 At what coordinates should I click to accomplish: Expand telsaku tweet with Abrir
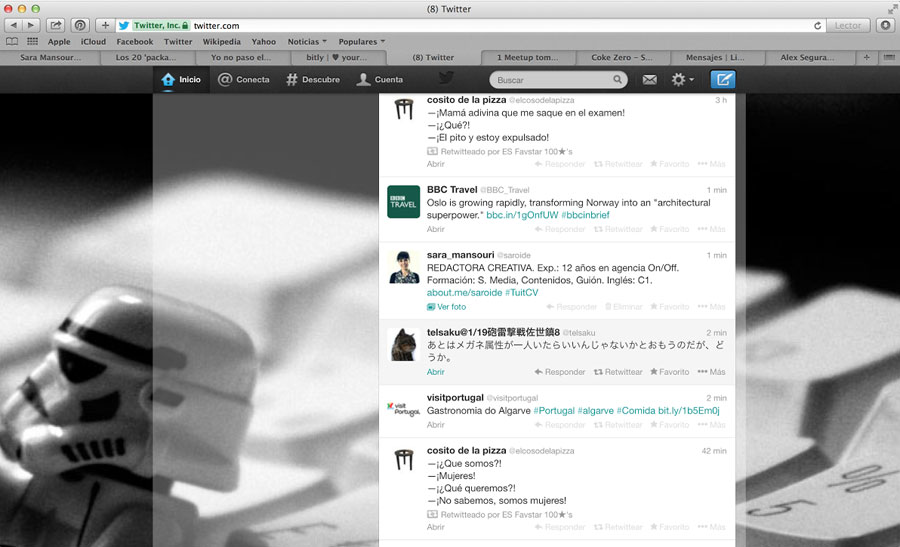(436, 372)
